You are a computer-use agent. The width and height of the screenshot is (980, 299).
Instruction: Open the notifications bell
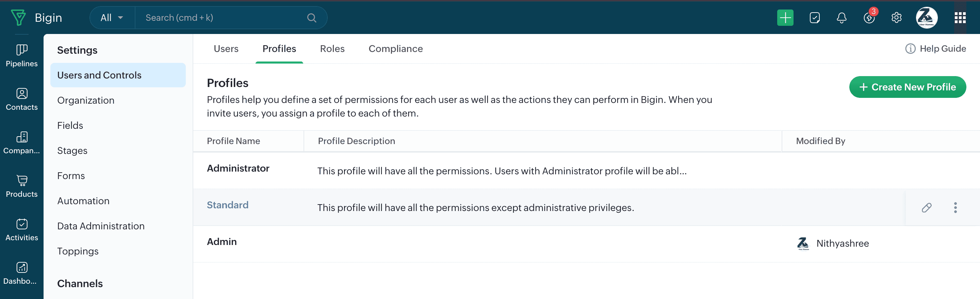tap(842, 18)
